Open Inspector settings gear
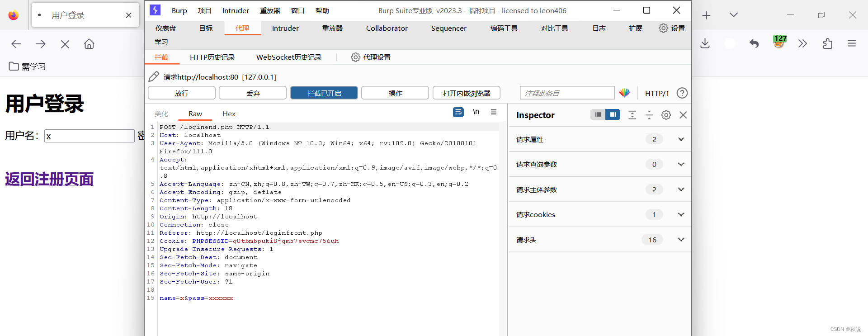868x336 pixels. 666,115
